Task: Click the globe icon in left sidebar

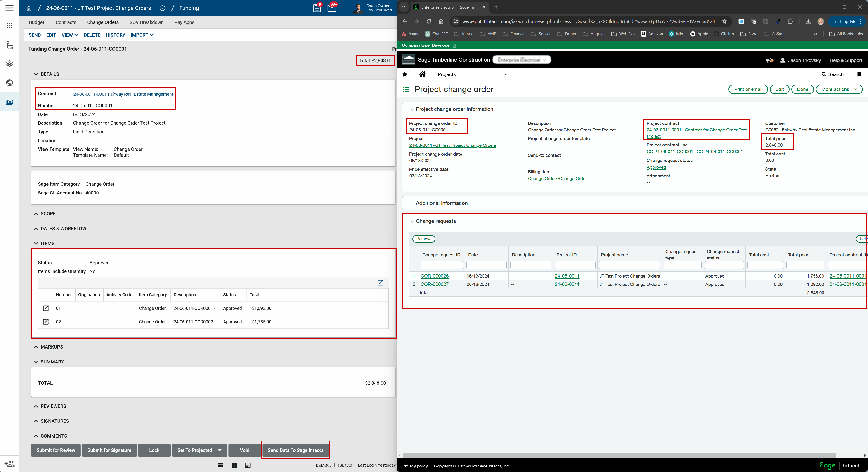Action: [9, 83]
